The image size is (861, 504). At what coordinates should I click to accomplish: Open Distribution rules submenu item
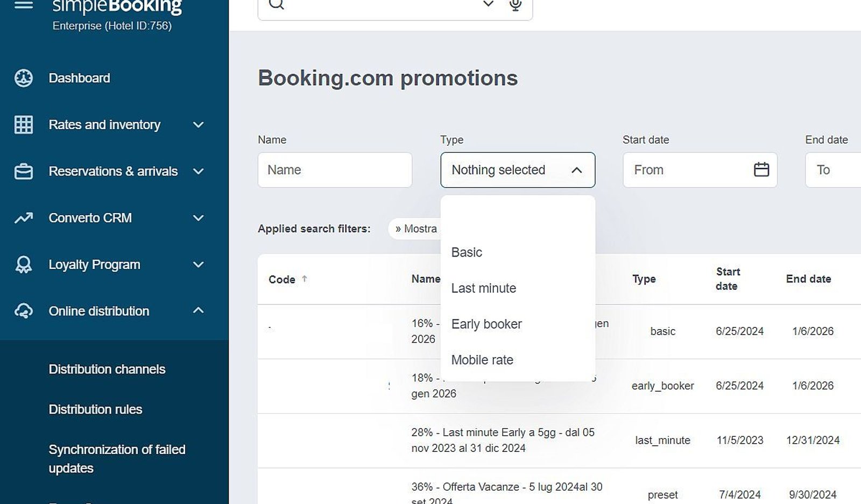[95, 409]
